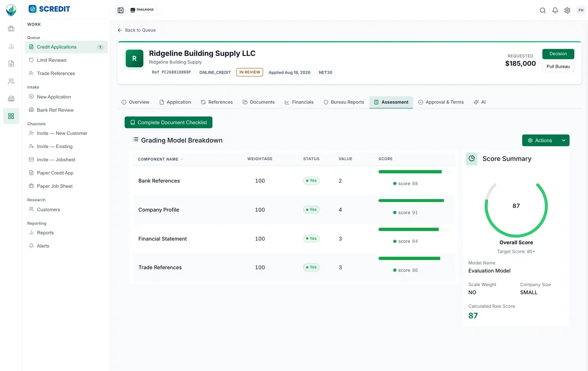Open Credit Applications in sidebar
This screenshot has width=588, height=371.
tap(66, 47)
